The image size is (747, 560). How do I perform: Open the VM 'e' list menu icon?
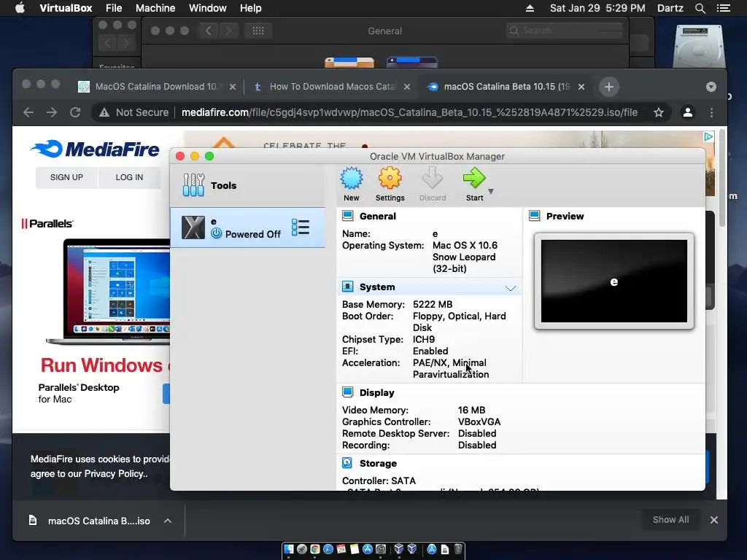click(301, 227)
